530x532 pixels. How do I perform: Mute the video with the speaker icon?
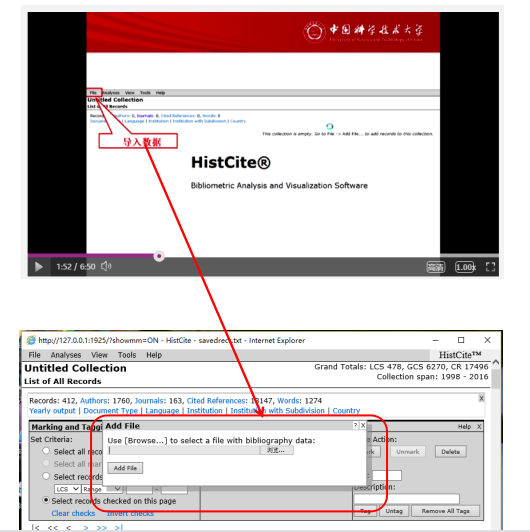click(106, 266)
